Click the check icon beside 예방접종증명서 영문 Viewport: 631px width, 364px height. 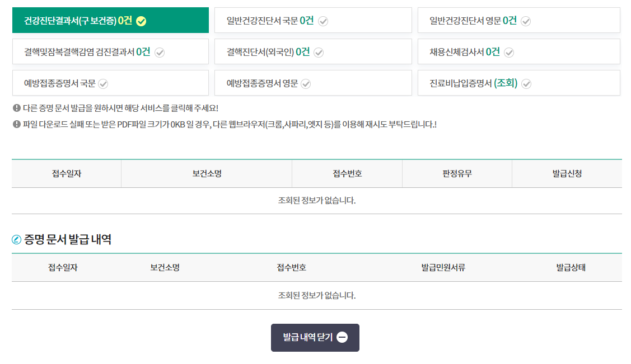[x=306, y=83]
